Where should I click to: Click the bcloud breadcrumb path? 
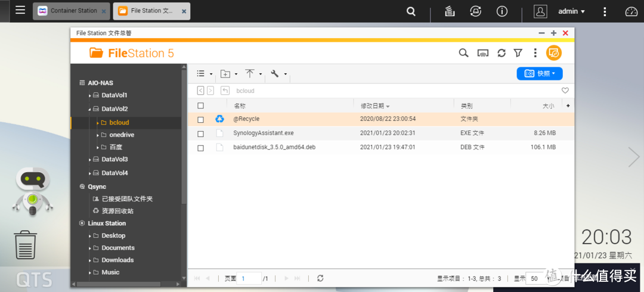pyautogui.click(x=245, y=91)
